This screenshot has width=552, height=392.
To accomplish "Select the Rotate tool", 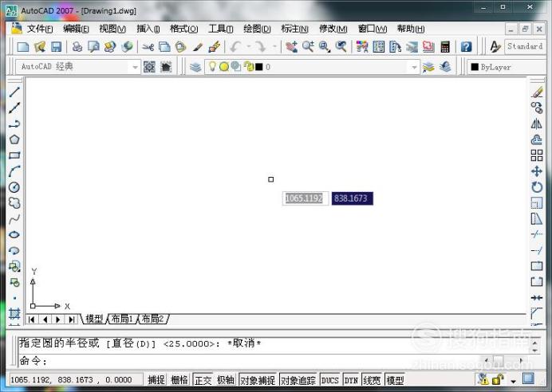I will click(537, 187).
